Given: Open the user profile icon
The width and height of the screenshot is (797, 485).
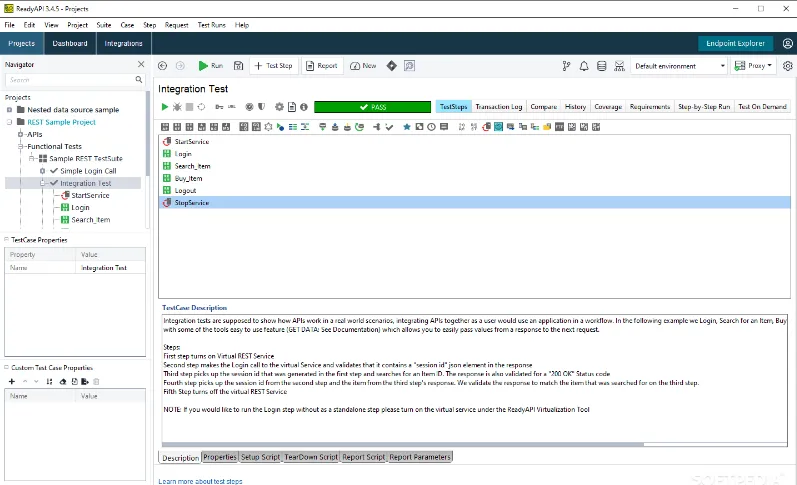Looking at the screenshot, I should pyautogui.click(x=787, y=44).
